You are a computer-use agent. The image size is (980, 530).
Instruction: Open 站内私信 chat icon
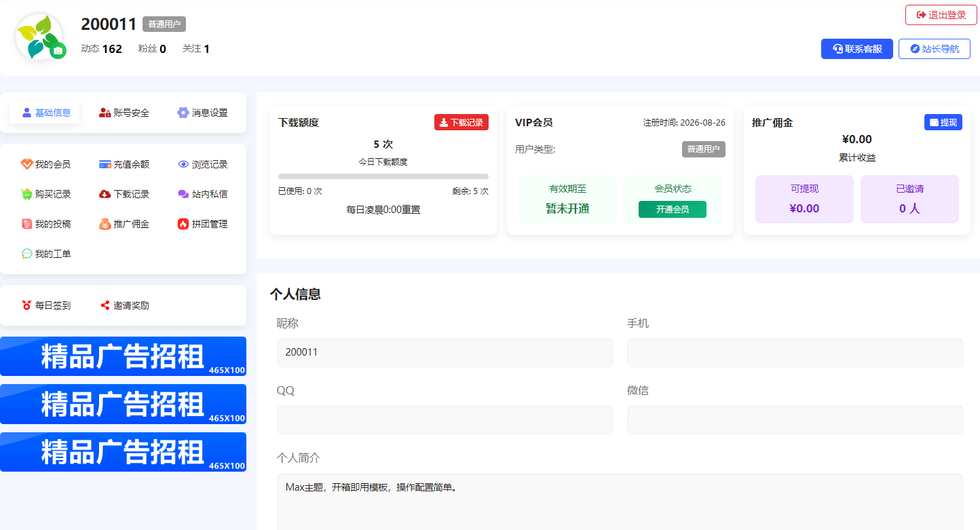click(183, 194)
